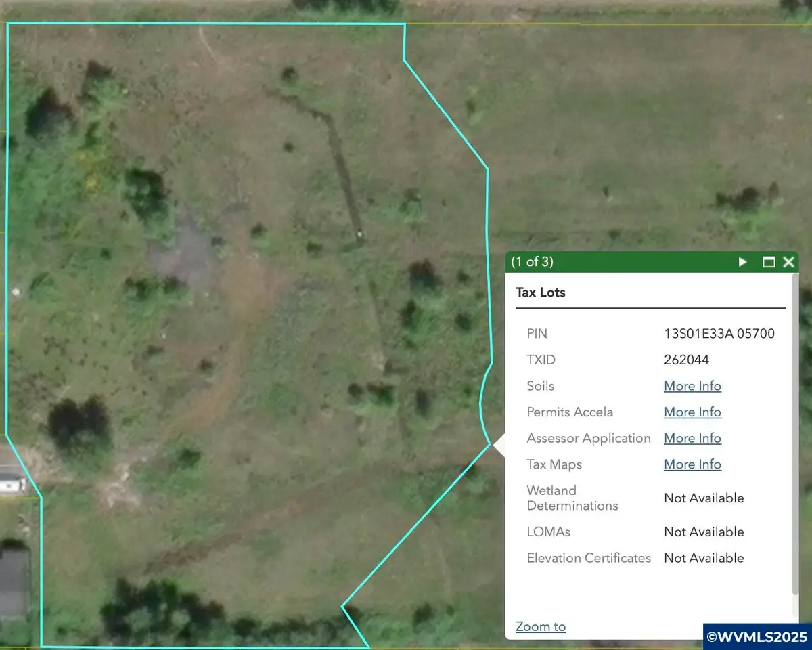The width and height of the screenshot is (812, 650).
Task: Click the Zoom to link
Action: (x=541, y=626)
